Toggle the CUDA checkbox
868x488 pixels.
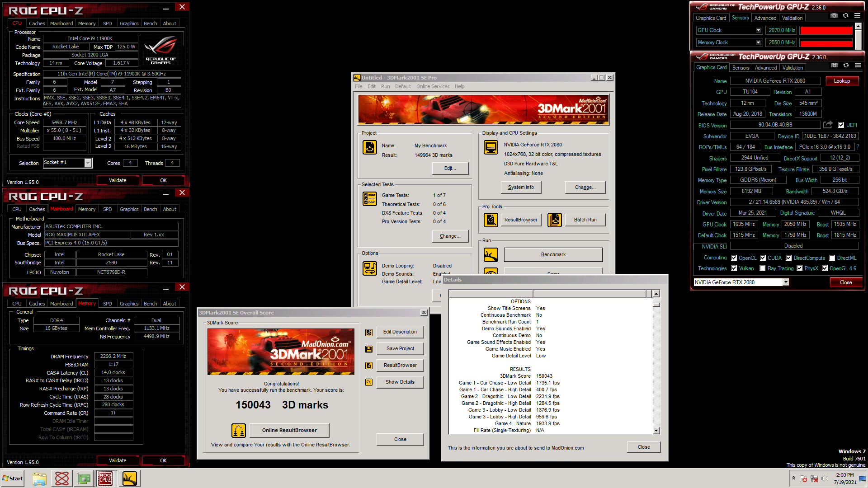pyautogui.click(x=763, y=258)
